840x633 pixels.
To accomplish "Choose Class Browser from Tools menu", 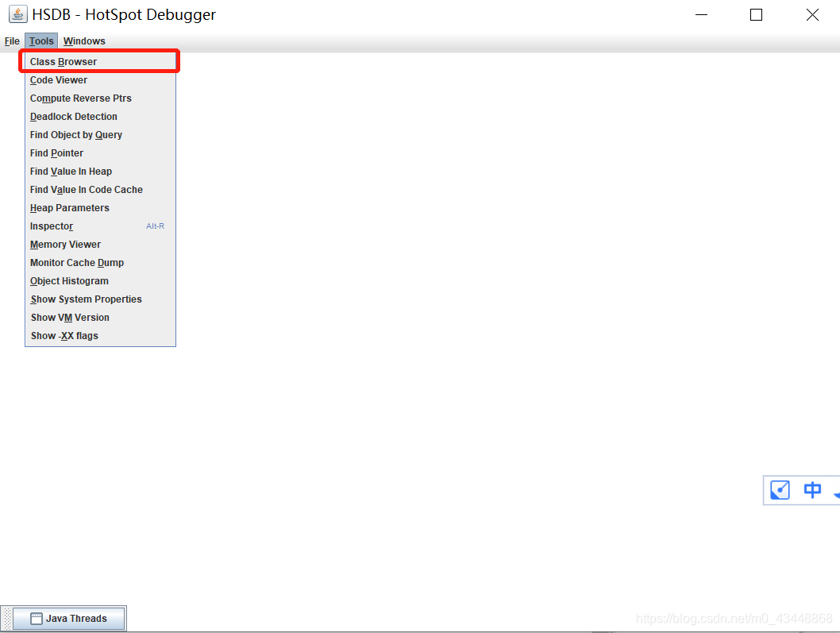I will coord(100,62).
